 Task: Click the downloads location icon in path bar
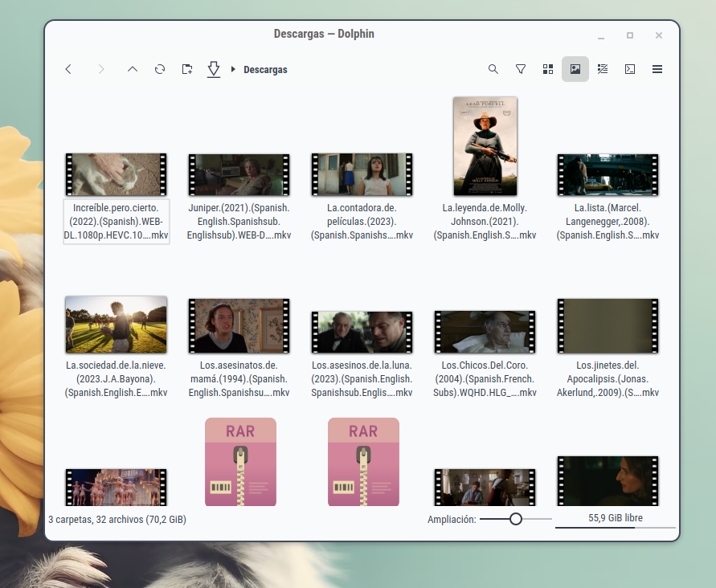coord(213,70)
